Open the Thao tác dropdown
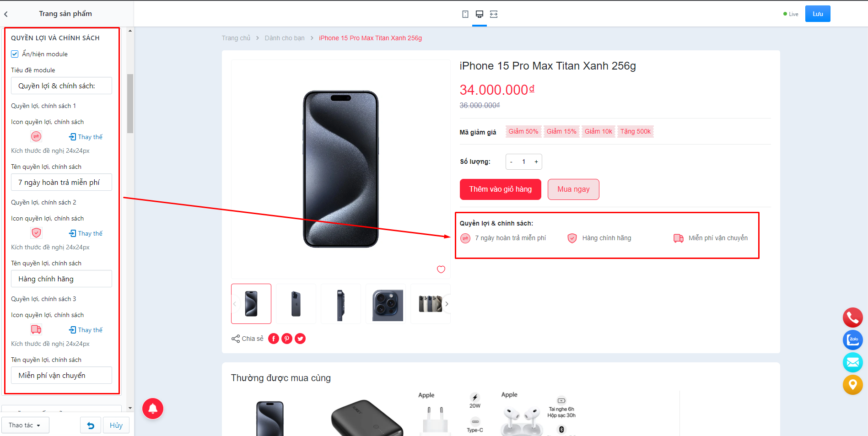868x436 pixels. [25, 425]
